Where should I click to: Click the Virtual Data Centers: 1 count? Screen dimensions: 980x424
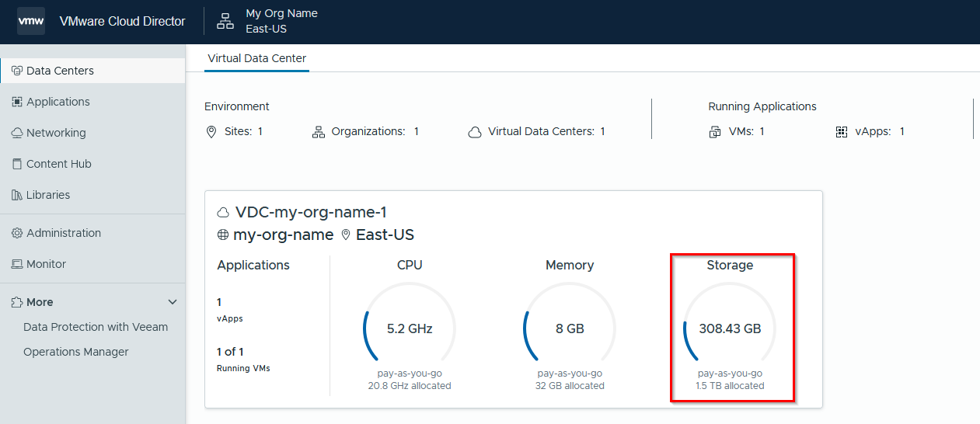pyautogui.click(x=546, y=131)
